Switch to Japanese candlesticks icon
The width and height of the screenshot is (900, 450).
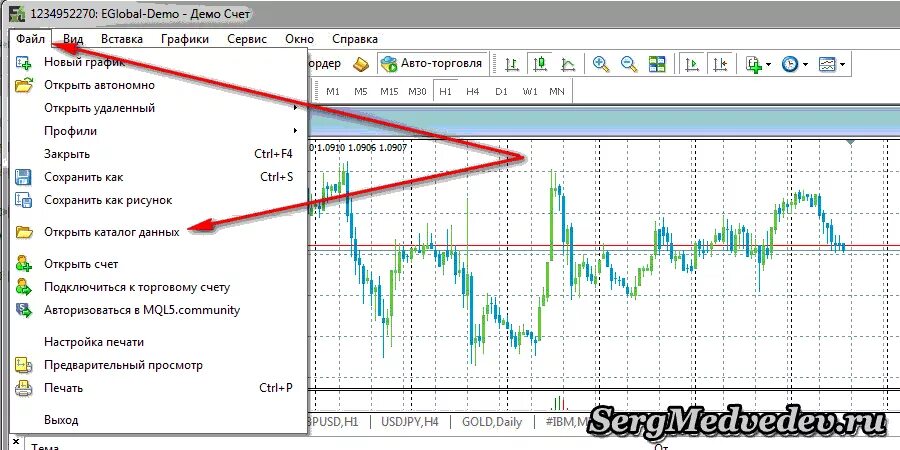click(x=540, y=64)
